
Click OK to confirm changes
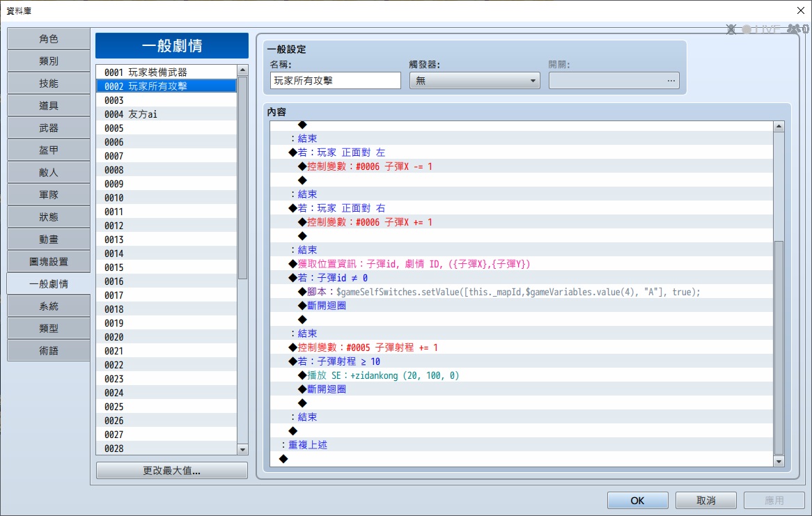637,501
